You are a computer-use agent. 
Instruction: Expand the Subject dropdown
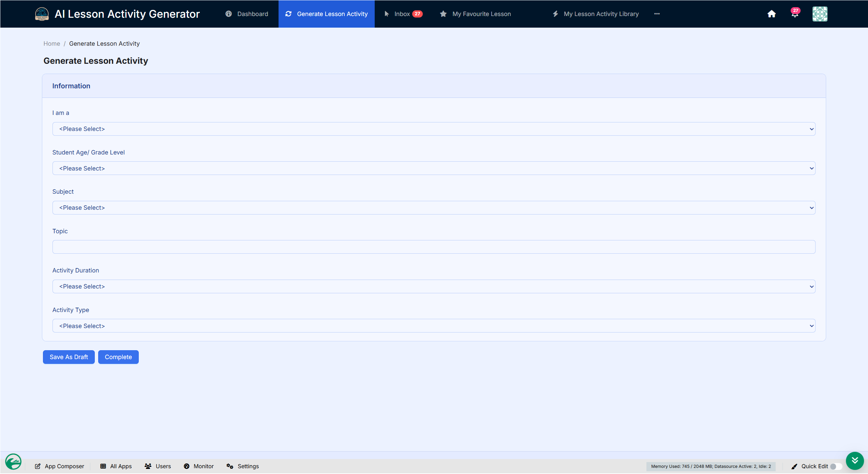434,208
